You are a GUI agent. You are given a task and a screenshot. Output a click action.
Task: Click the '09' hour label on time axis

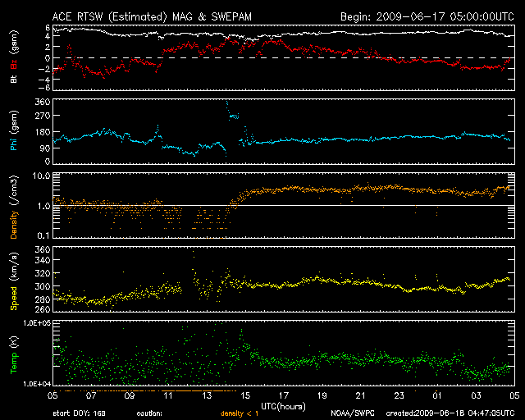pyautogui.click(x=130, y=396)
